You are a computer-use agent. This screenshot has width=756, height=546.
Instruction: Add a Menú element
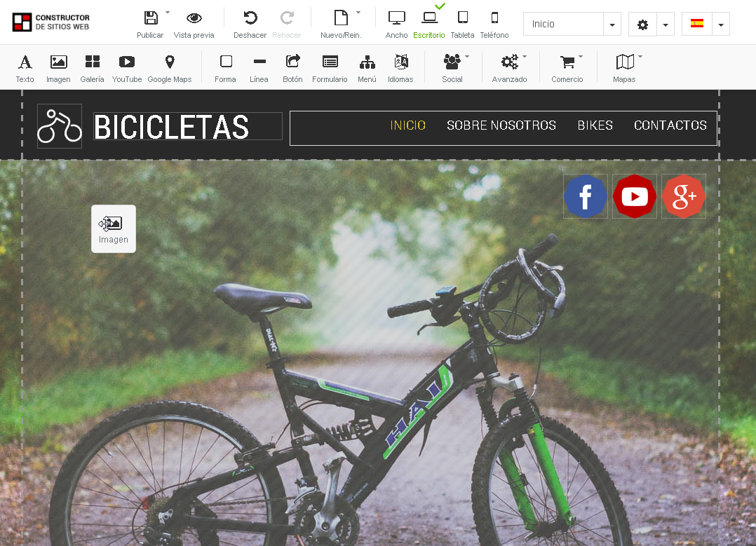(367, 69)
